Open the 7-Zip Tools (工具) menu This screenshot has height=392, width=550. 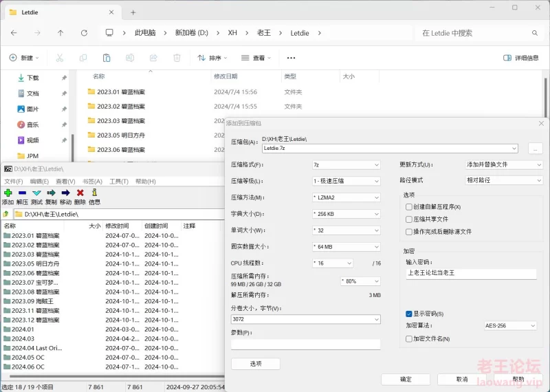(x=119, y=182)
